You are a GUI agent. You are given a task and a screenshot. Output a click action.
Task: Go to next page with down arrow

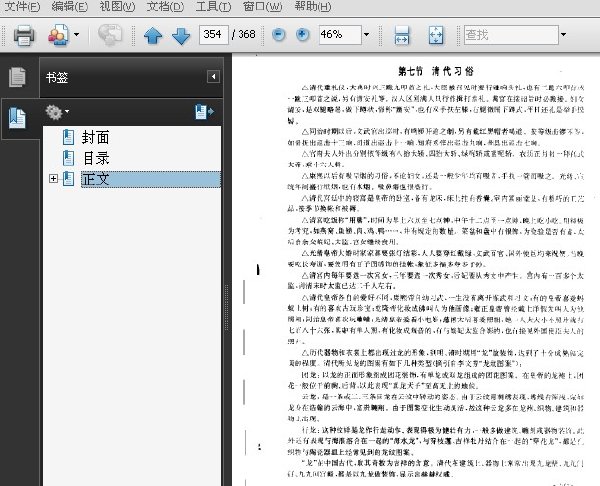[x=181, y=36]
